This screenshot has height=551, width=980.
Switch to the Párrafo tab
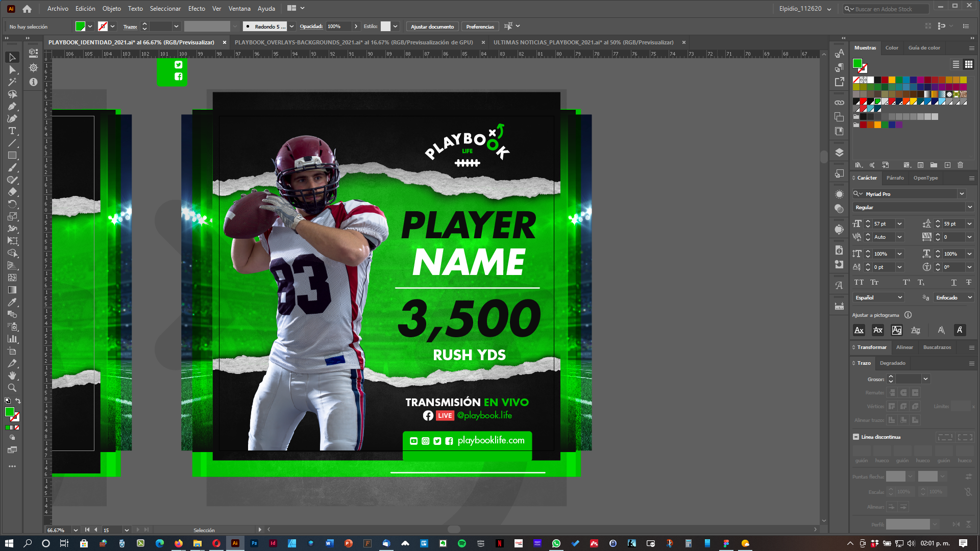(x=895, y=178)
